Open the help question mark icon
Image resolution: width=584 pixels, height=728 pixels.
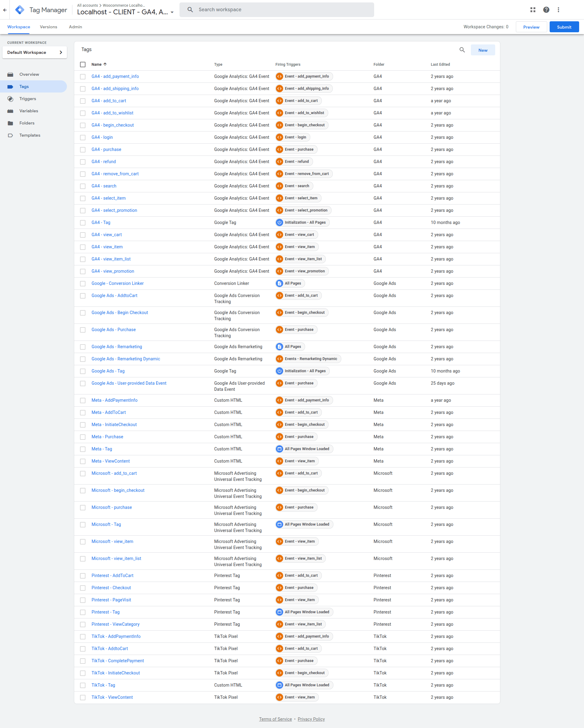pyautogui.click(x=546, y=10)
